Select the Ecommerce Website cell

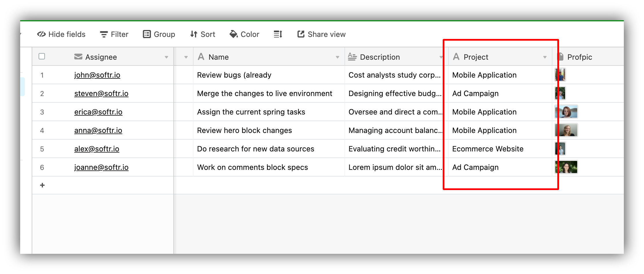[x=488, y=149]
